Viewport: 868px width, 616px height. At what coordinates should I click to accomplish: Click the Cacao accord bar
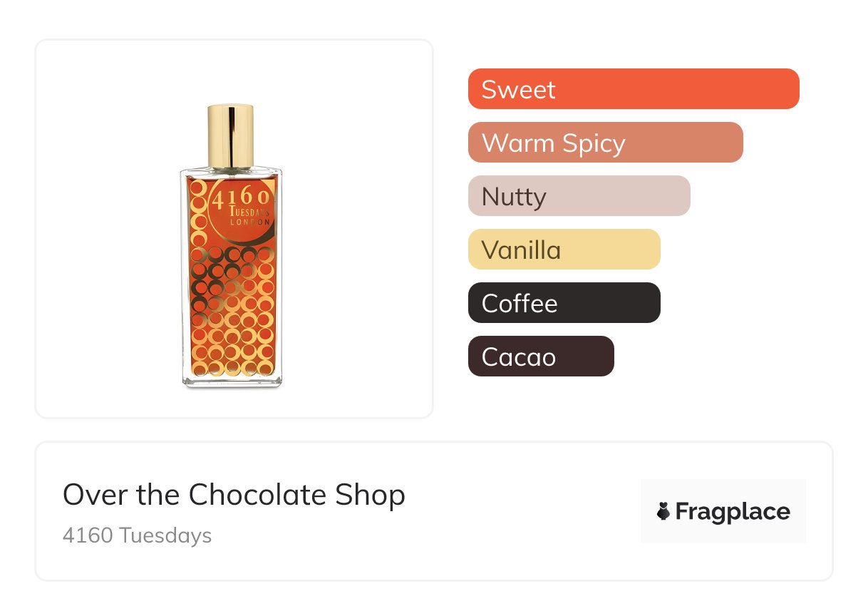coord(541,356)
